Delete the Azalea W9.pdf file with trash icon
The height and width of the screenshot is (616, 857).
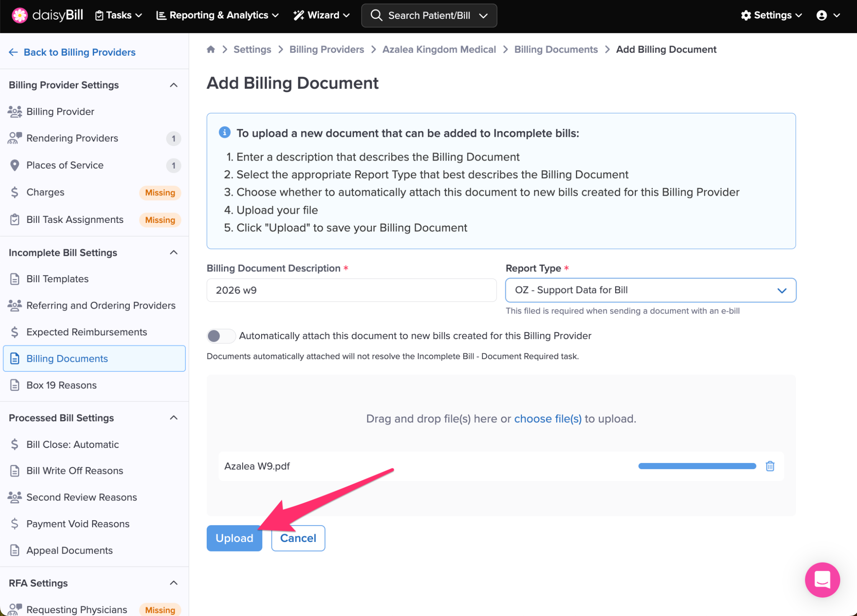pyautogui.click(x=770, y=466)
